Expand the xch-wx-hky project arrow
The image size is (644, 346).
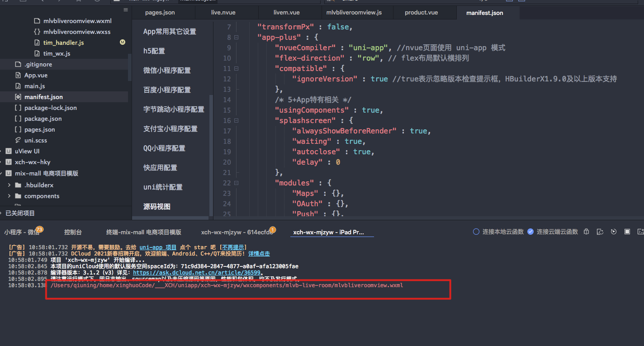click(1, 162)
